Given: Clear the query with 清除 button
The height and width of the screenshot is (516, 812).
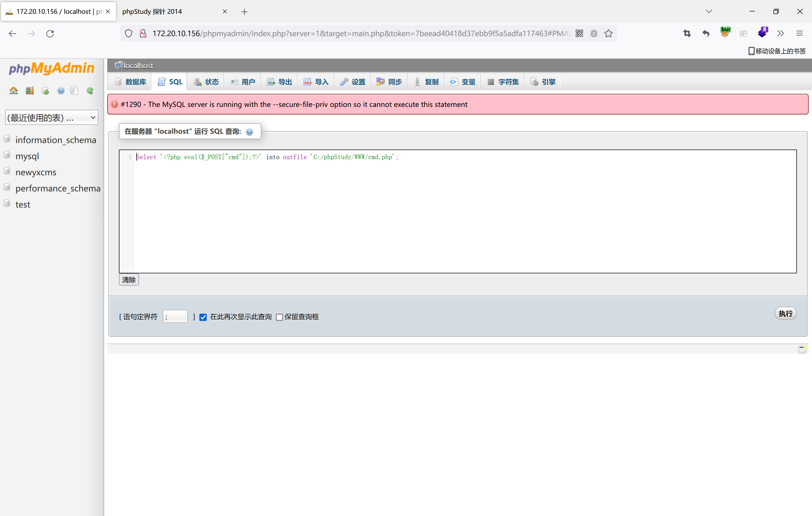Looking at the screenshot, I should coord(129,279).
